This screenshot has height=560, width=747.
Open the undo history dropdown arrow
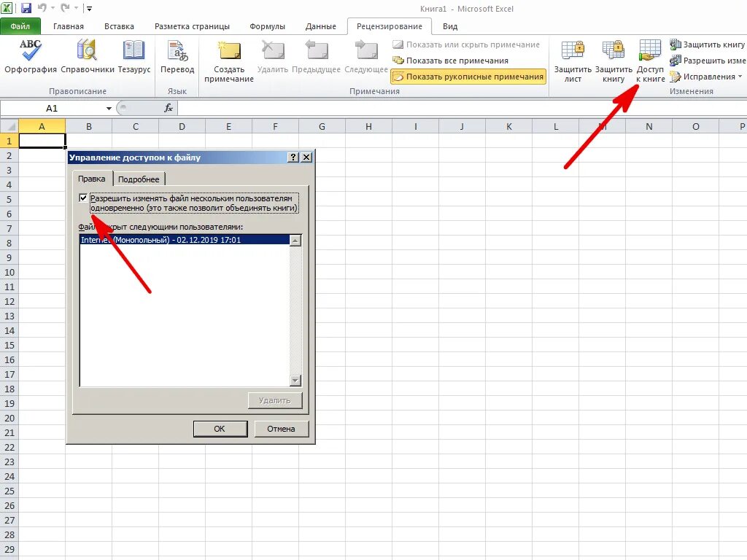point(53,8)
